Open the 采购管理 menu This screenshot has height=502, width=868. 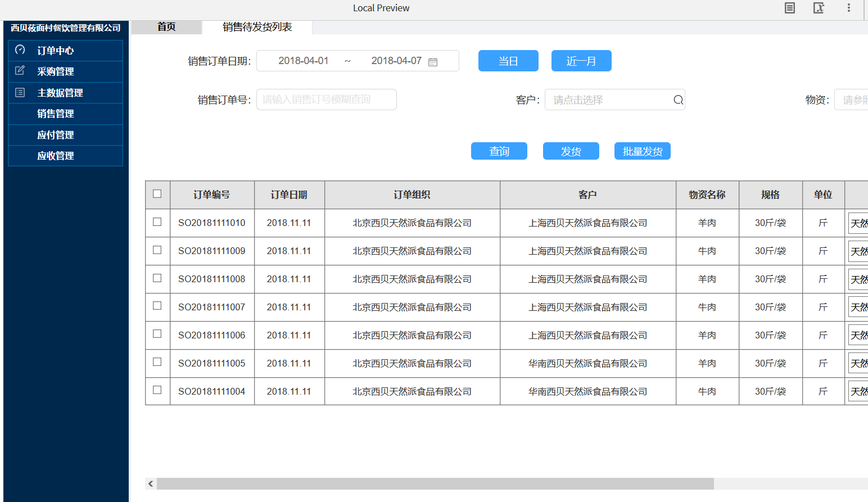pos(66,71)
